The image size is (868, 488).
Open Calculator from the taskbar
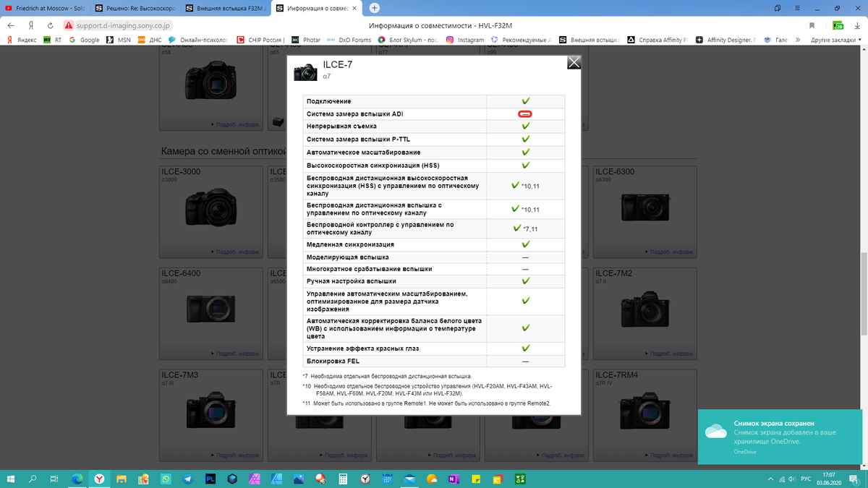[x=344, y=479]
